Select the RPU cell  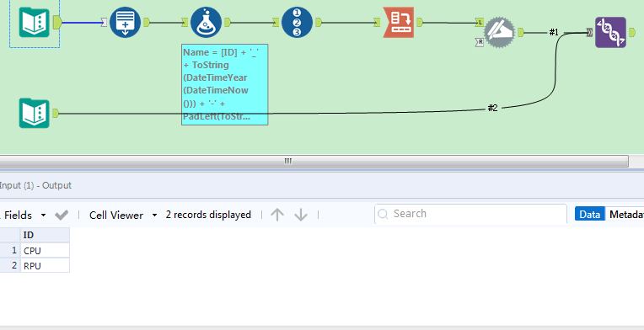pos(45,266)
